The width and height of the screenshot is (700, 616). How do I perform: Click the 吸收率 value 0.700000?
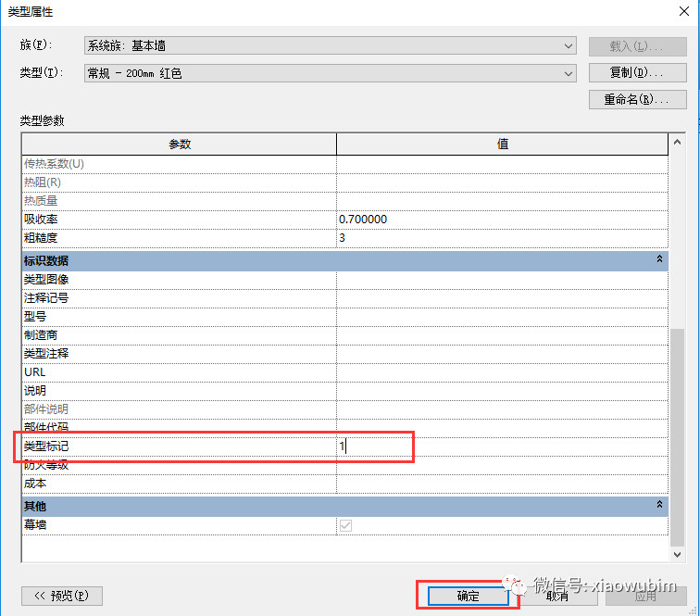(x=502, y=220)
